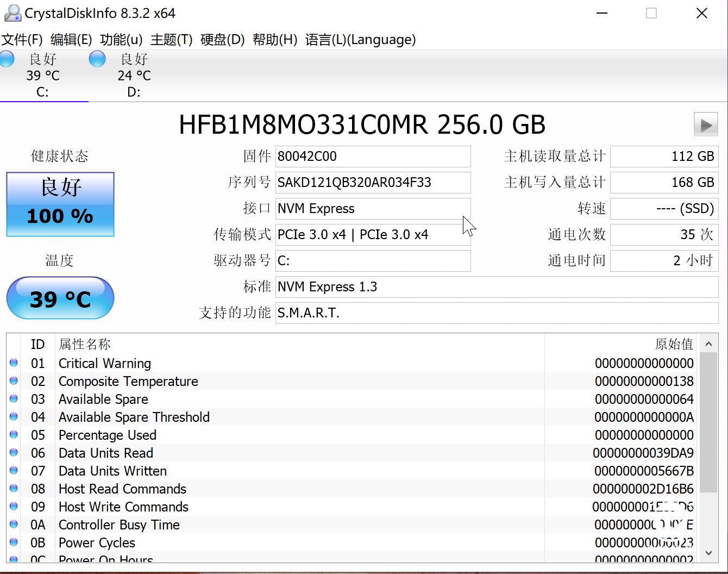Open the 语言(Language) selection dropdown
This screenshot has height=574, width=728.
coord(360,39)
